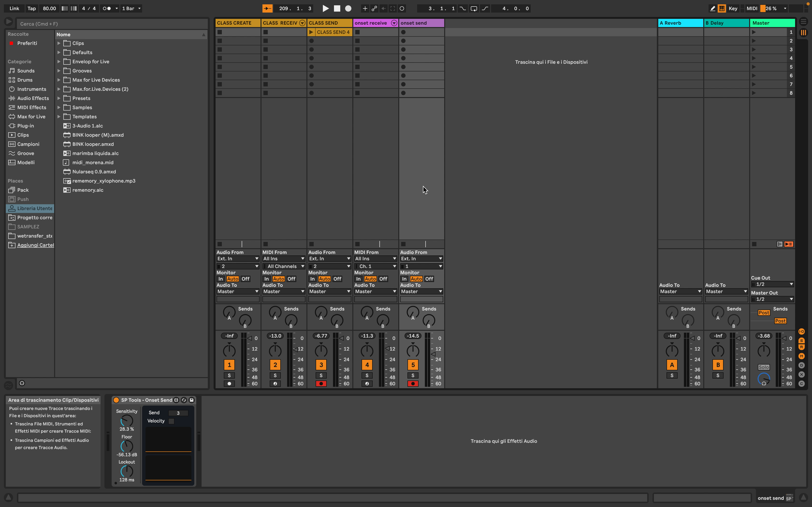Viewport: 812px width, 507px height.
Task: Toggle the Loop switch
Action: click(473, 8)
